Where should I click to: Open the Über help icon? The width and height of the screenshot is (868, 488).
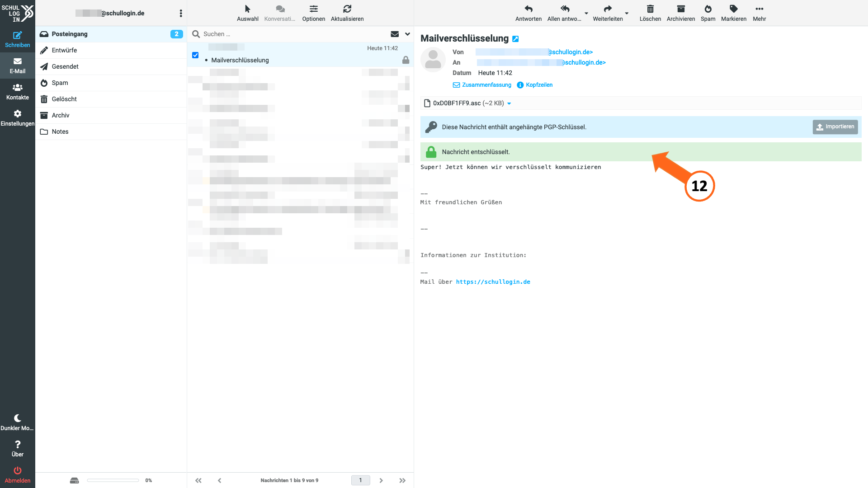18,449
